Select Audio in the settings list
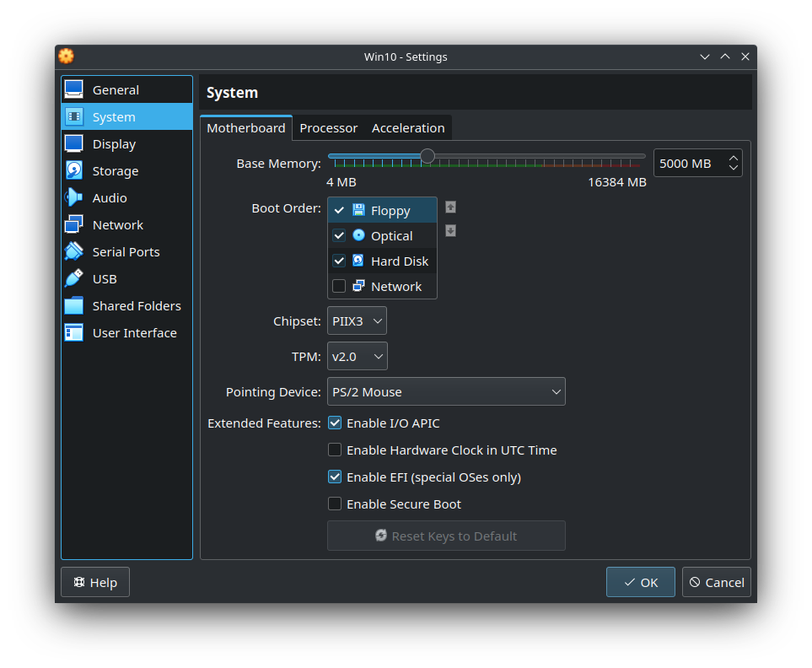The width and height of the screenshot is (812, 668). click(126, 197)
